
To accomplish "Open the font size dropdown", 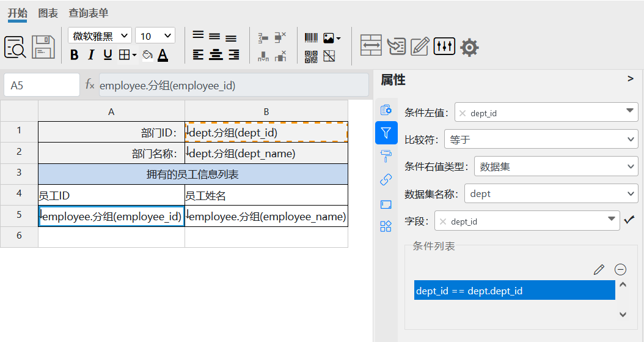I will [x=155, y=35].
